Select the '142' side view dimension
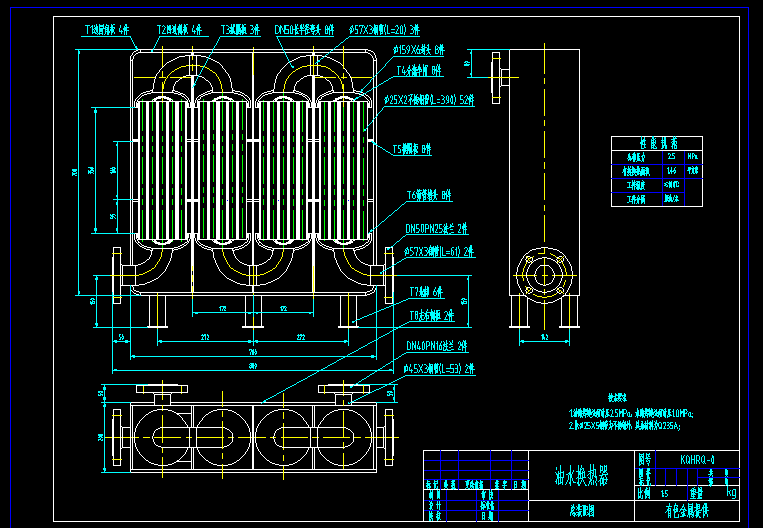This screenshot has width=763, height=528. [x=544, y=337]
